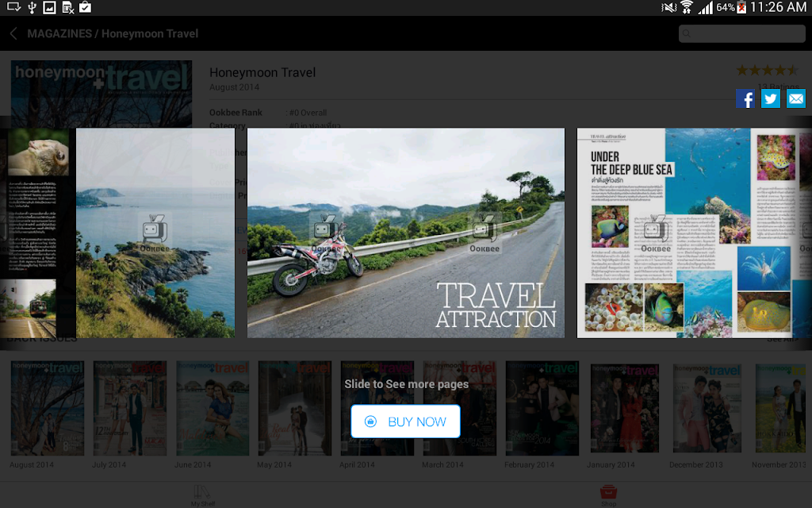Select the June 2014 back issue cover
Viewport: 812px width, 508px height.
coord(213,409)
